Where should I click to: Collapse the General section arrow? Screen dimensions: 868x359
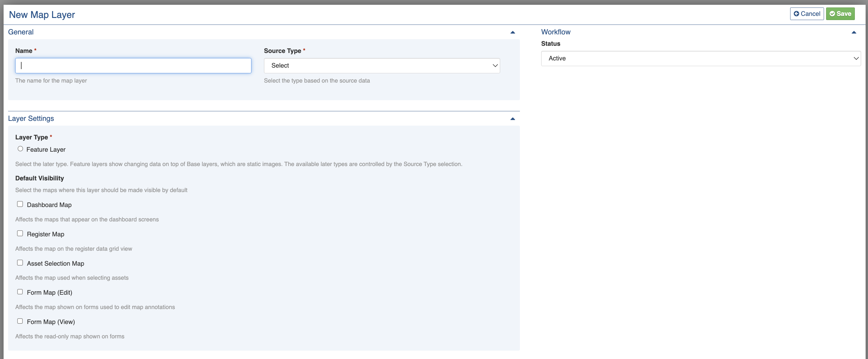pos(512,32)
